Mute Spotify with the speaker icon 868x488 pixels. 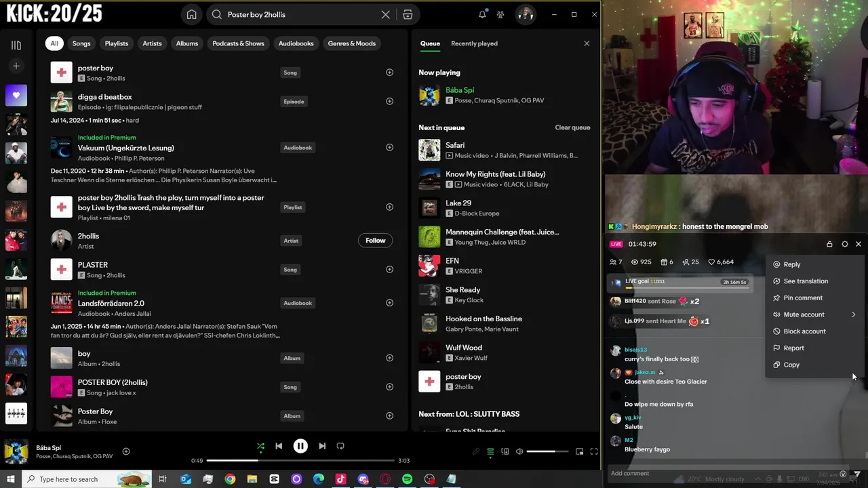[519, 451]
